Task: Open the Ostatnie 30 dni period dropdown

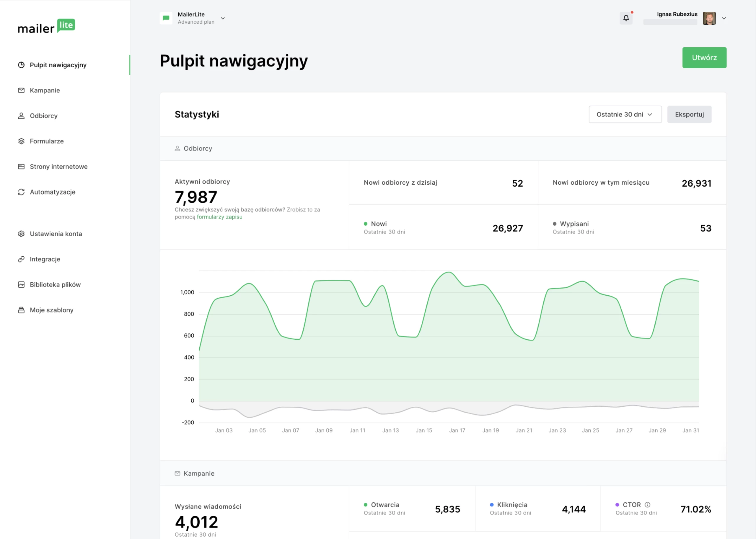Action: pos(625,115)
